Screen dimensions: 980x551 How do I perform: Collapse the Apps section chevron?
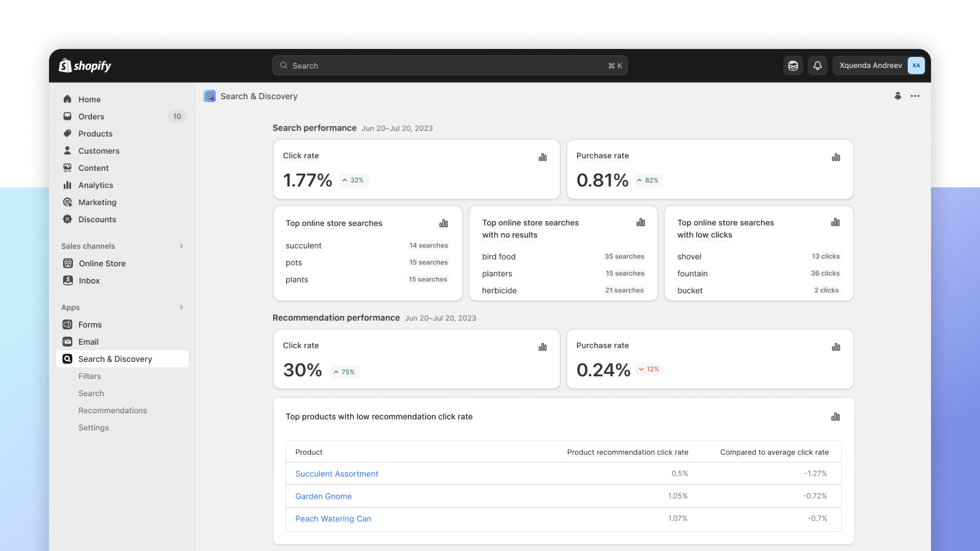181,307
